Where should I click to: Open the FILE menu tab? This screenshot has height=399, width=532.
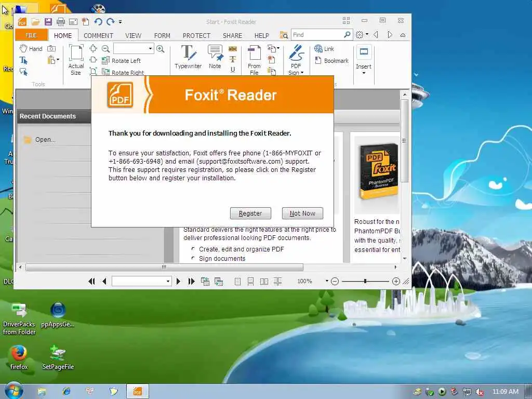tap(31, 35)
